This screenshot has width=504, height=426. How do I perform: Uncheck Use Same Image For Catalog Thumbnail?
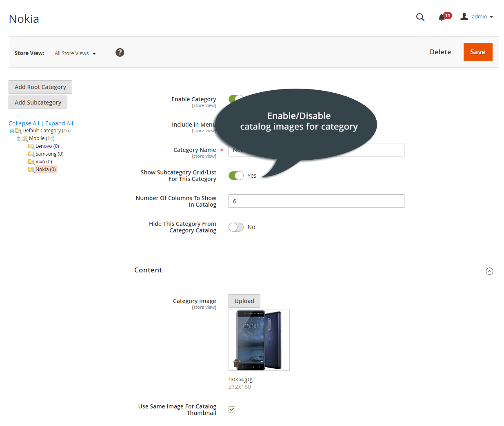(231, 409)
